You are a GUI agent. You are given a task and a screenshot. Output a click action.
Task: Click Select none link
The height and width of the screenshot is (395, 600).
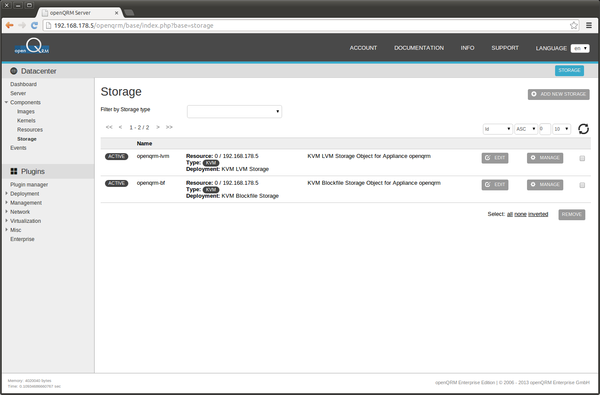pyautogui.click(x=520, y=214)
